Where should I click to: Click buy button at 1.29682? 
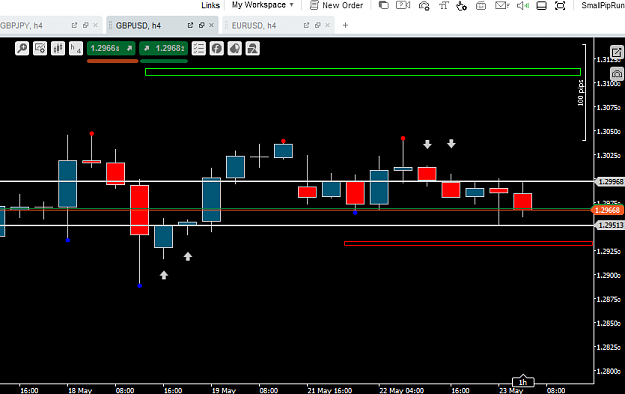163,48
